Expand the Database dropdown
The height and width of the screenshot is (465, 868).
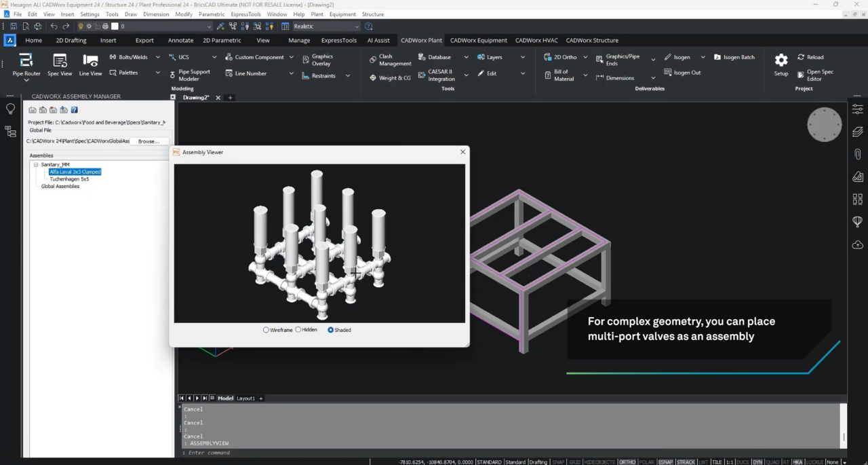coord(466,57)
